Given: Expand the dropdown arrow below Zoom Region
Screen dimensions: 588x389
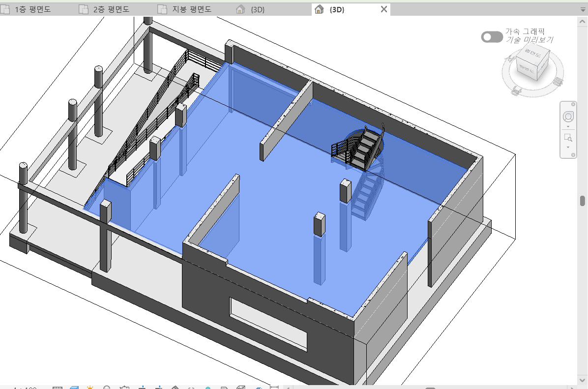Looking at the screenshot, I should 568,147.
